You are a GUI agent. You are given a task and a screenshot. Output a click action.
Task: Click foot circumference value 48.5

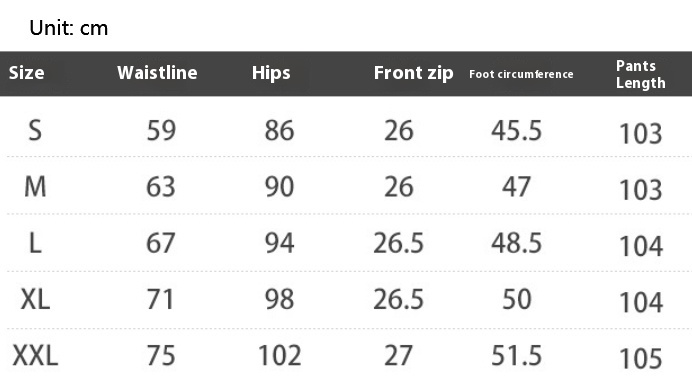(516, 243)
